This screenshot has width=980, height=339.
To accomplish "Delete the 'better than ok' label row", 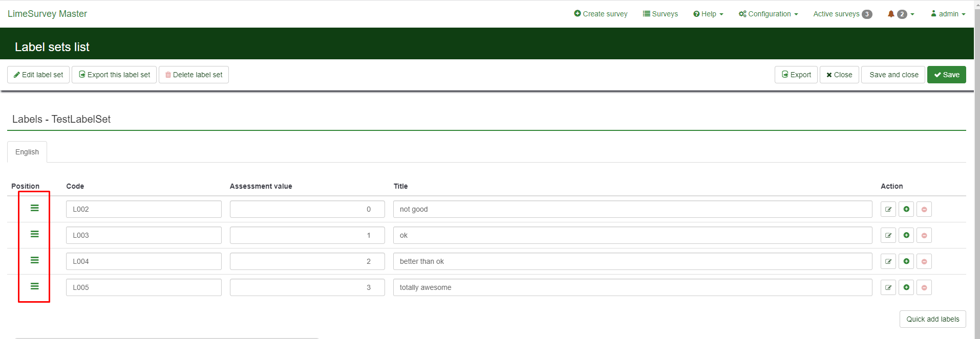I will (924, 261).
